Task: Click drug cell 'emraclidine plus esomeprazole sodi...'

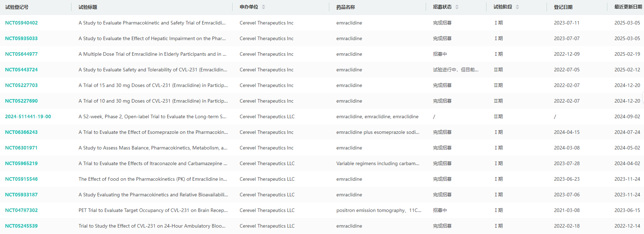Action: point(378,132)
